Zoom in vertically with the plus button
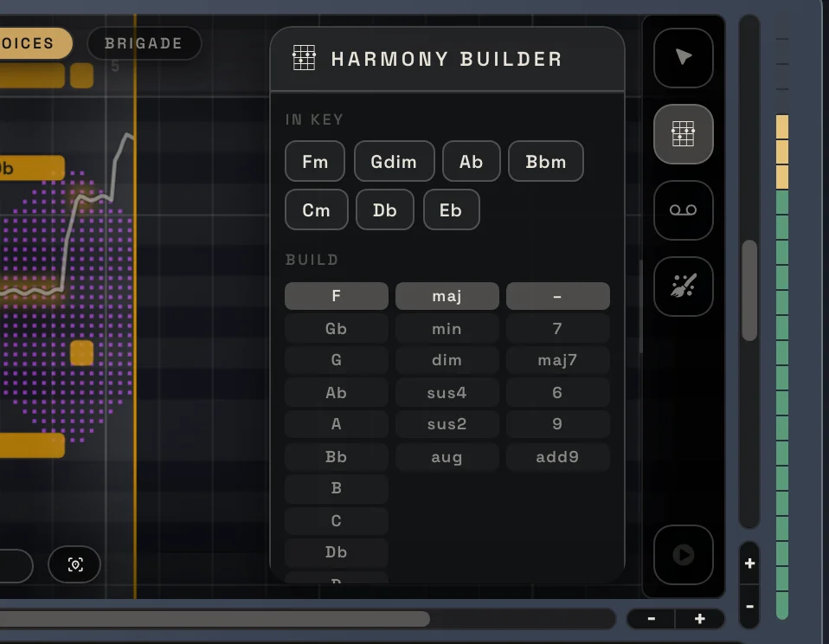The height and width of the screenshot is (644, 829). [x=749, y=563]
